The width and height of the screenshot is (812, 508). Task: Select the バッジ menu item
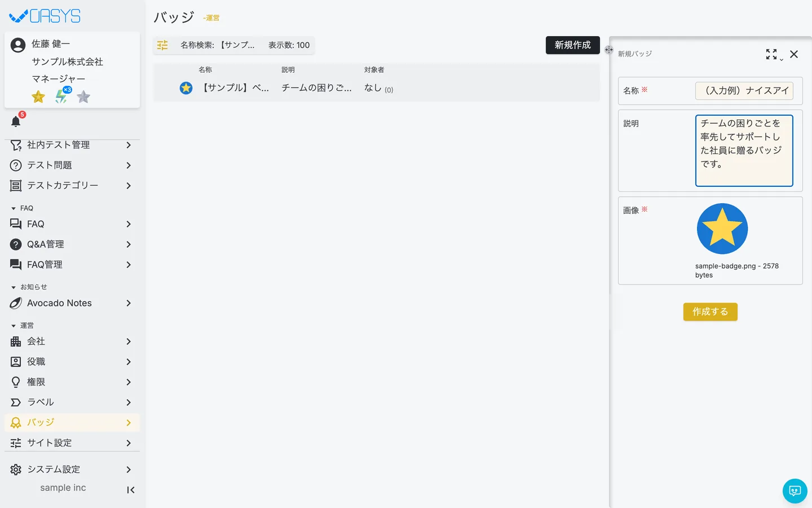[72, 423]
